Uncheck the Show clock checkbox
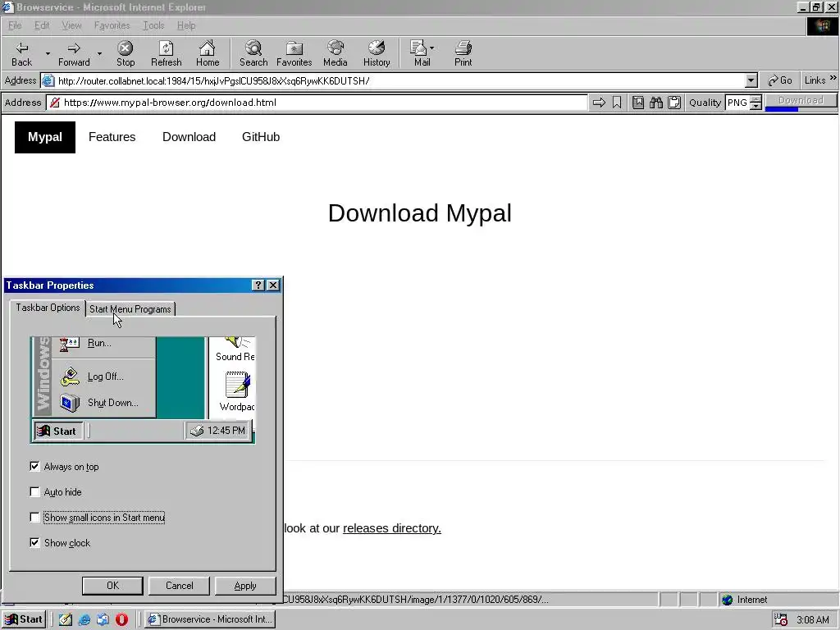840x630 pixels. [x=34, y=543]
